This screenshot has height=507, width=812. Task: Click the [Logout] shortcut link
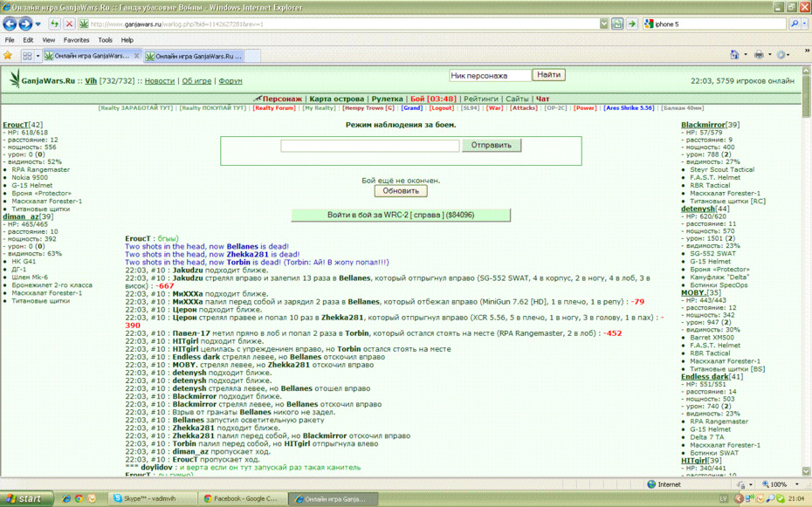tap(442, 108)
